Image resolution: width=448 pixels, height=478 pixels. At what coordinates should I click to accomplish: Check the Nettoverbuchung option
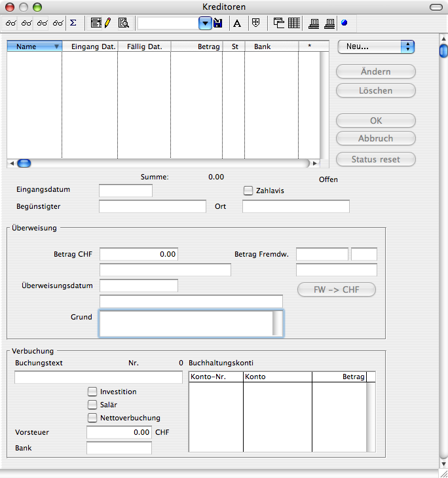click(92, 418)
